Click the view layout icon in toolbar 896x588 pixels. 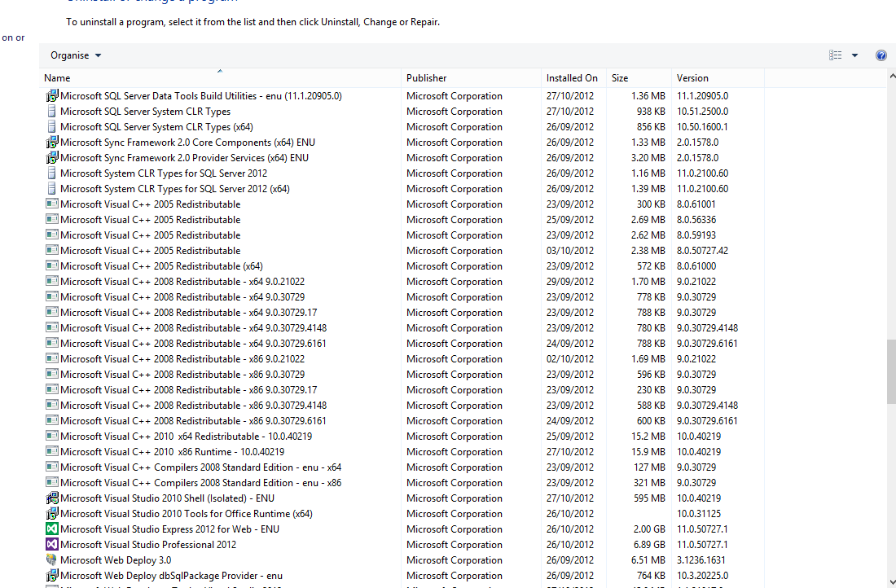tap(836, 55)
